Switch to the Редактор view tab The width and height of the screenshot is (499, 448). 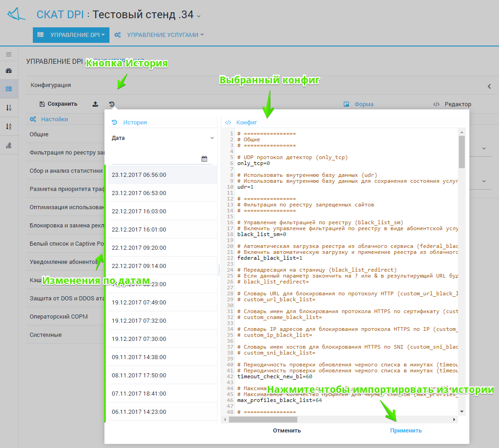452,104
